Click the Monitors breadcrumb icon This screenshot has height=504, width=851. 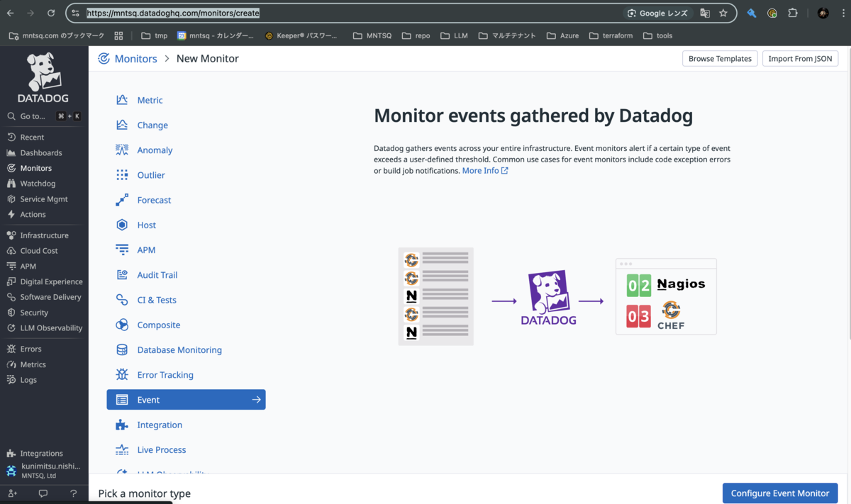(x=104, y=59)
